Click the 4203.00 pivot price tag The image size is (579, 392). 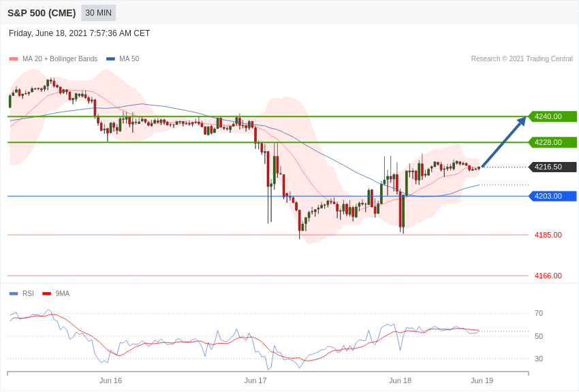(552, 196)
